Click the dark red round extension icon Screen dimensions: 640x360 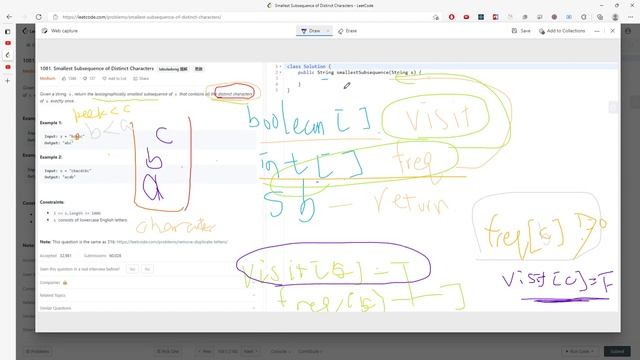pyautogui.click(x=554, y=17)
